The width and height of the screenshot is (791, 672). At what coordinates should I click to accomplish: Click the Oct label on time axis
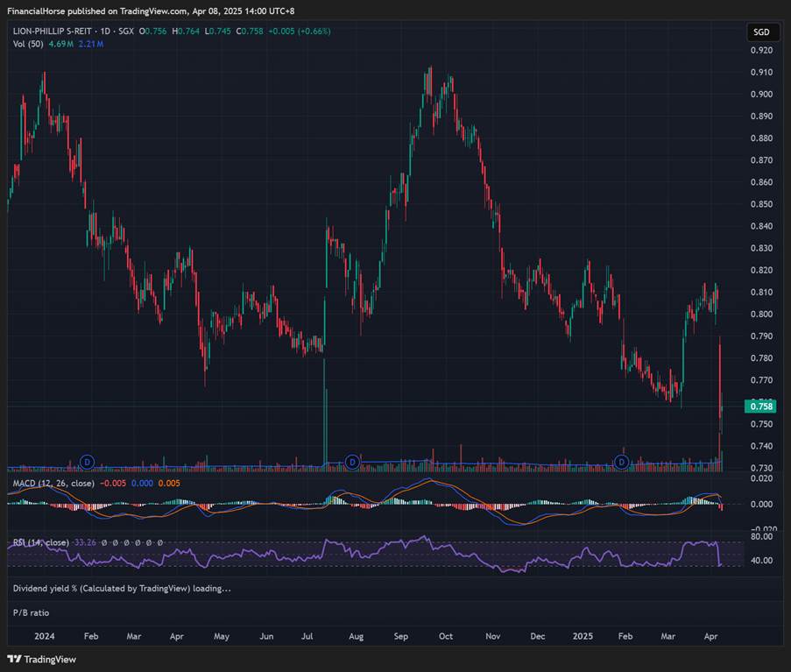point(446,636)
